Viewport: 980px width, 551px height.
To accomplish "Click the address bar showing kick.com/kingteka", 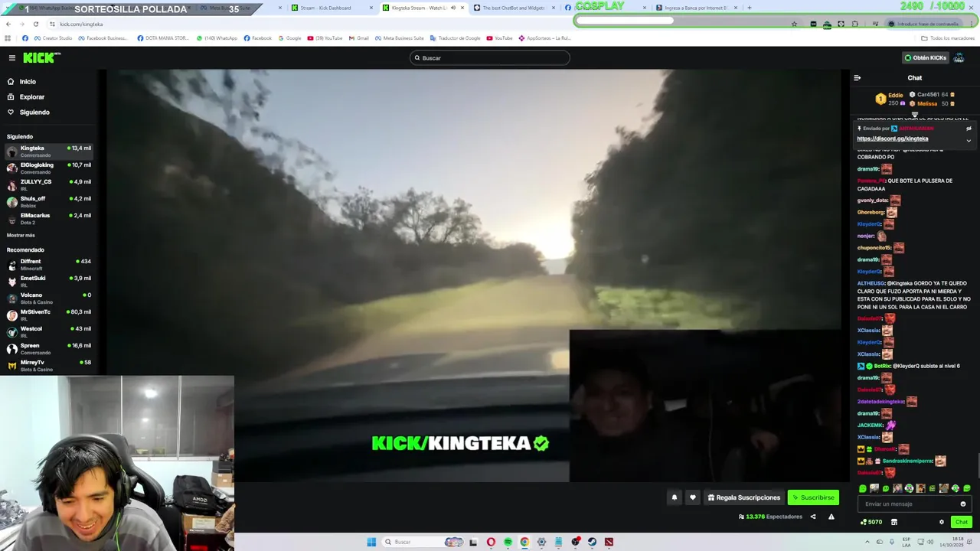I will click(81, 24).
